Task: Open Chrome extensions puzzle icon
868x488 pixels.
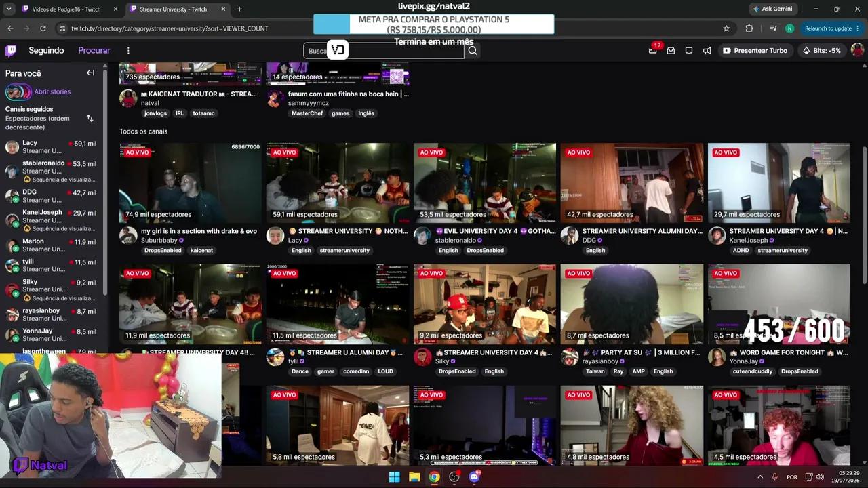Action: point(749,28)
